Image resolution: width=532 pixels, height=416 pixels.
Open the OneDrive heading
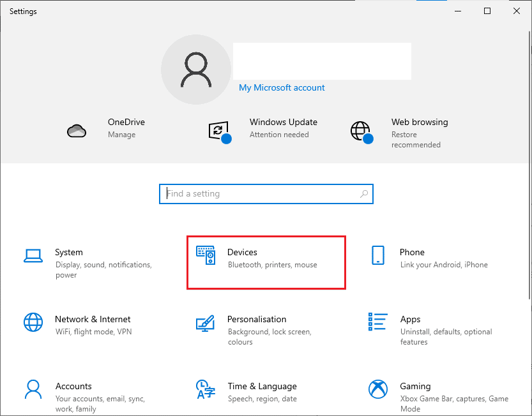click(x=126, y=122)
